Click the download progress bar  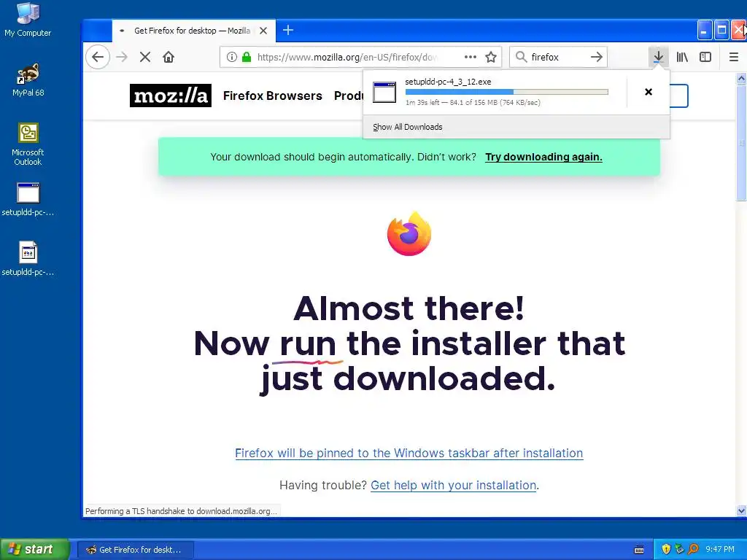[506, 92]
